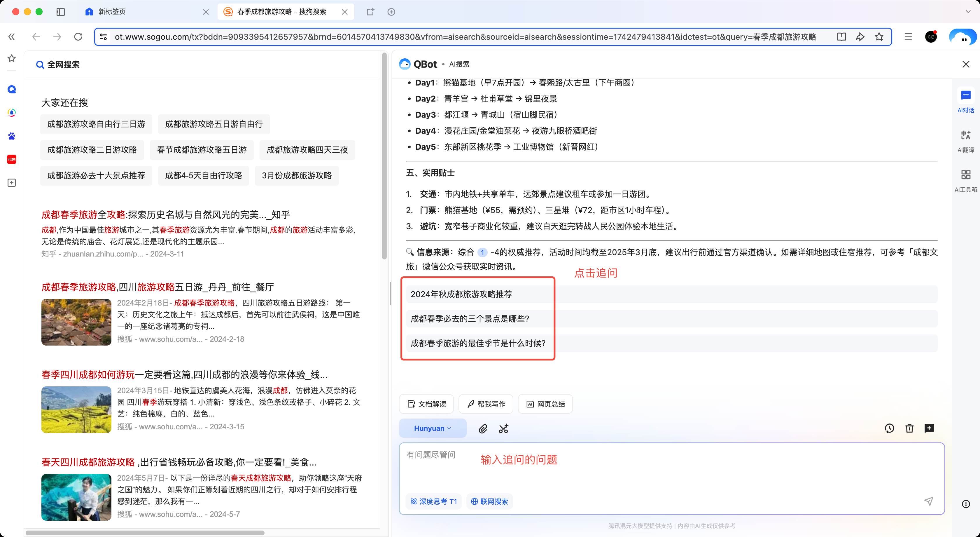980x537 pixels.
Task: Toggle 深度思考 T1 mode
Action: pos(434,501)
